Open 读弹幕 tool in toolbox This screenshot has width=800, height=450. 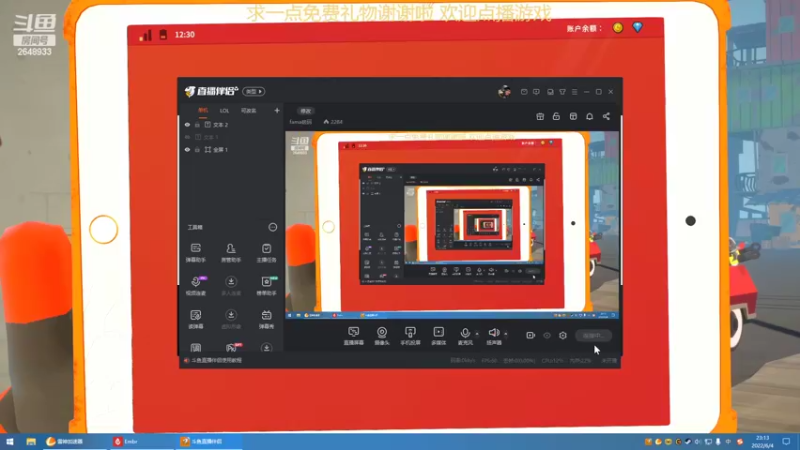pos(195,319)
